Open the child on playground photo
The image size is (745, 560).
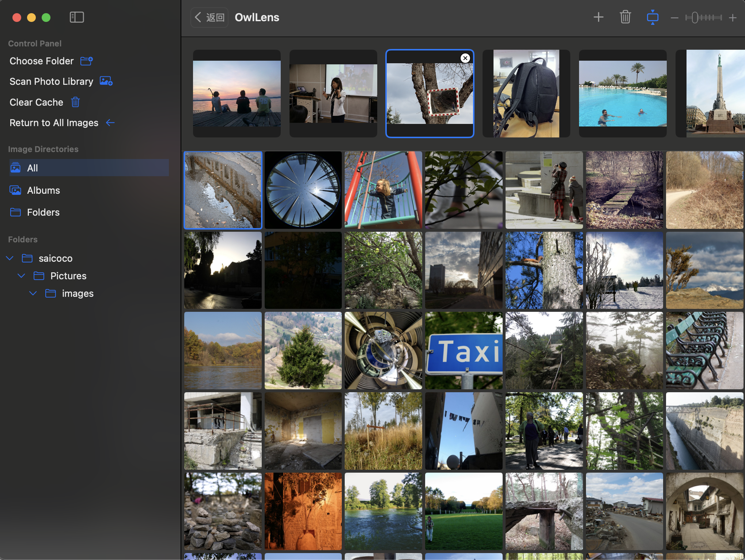[x=383, y=190]
